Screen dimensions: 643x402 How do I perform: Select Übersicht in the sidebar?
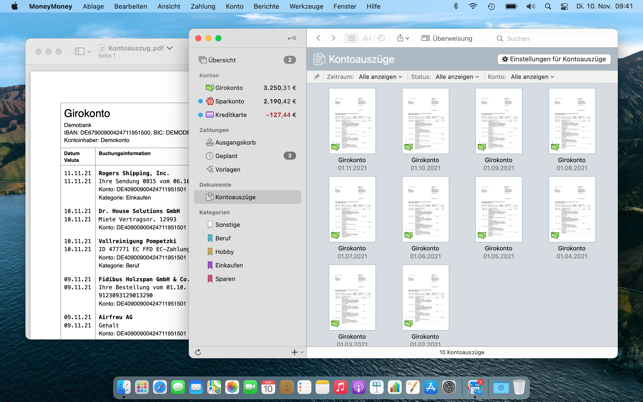(x=247, y=60)
